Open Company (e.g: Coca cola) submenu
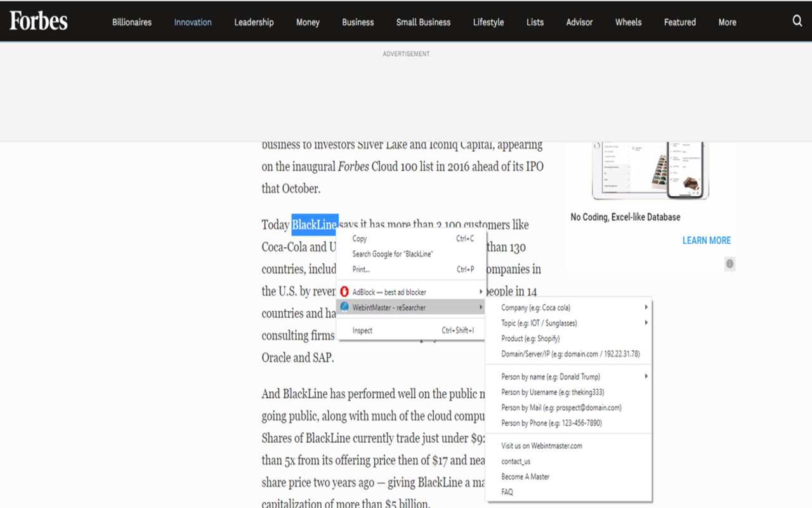This screenshot has height=508, width=812. [569, 307]
